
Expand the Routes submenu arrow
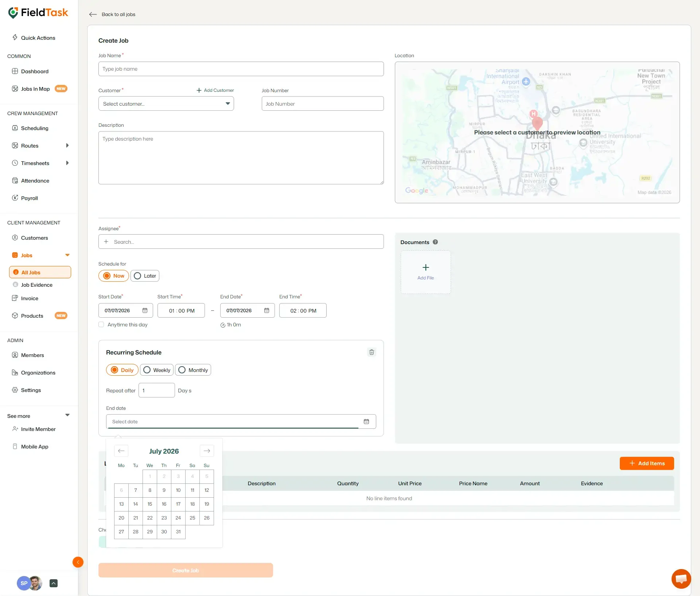click(x=67, y=145)
